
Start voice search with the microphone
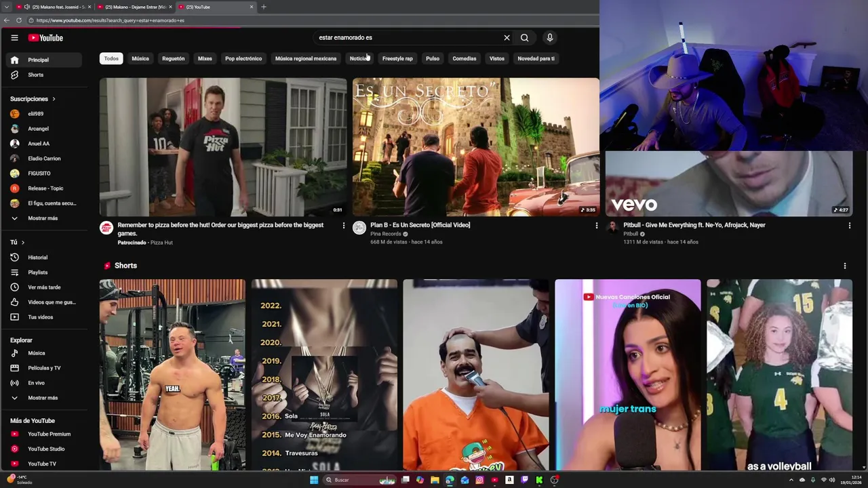coord(550,38)
